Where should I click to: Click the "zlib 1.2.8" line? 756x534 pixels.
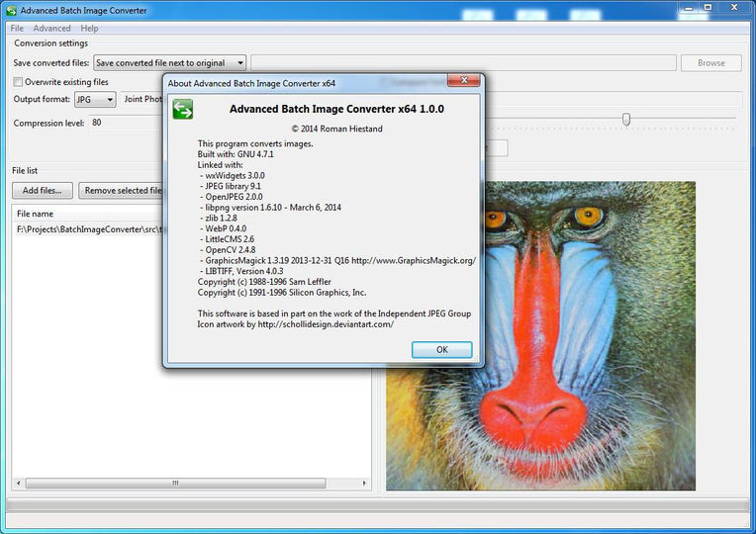point(218,218)
